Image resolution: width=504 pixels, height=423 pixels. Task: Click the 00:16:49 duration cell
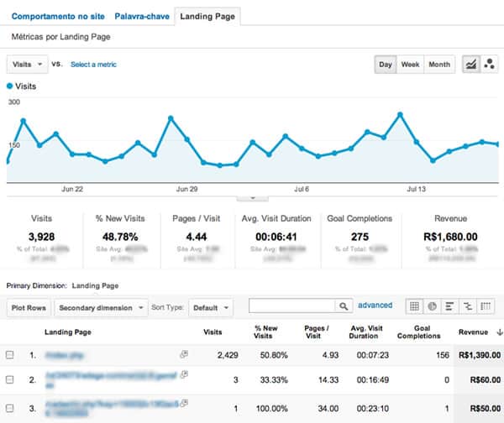click(372, 380)
